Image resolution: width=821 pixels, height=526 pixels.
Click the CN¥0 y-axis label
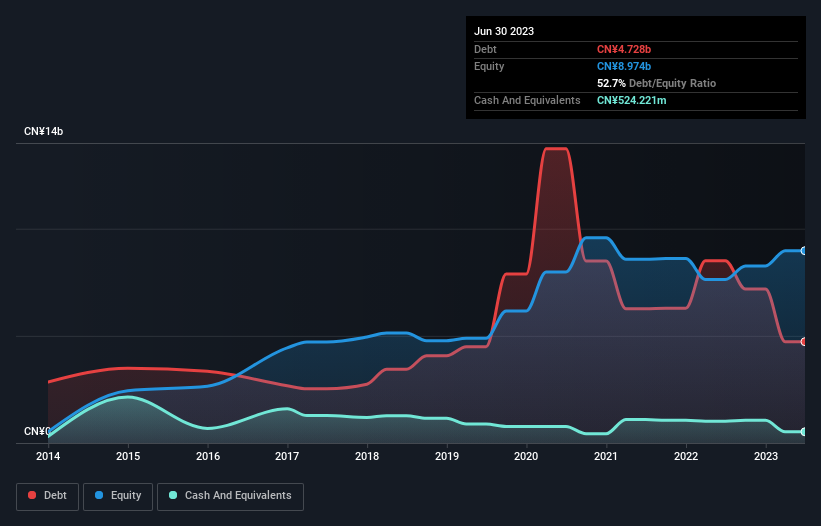coord(37,431)
